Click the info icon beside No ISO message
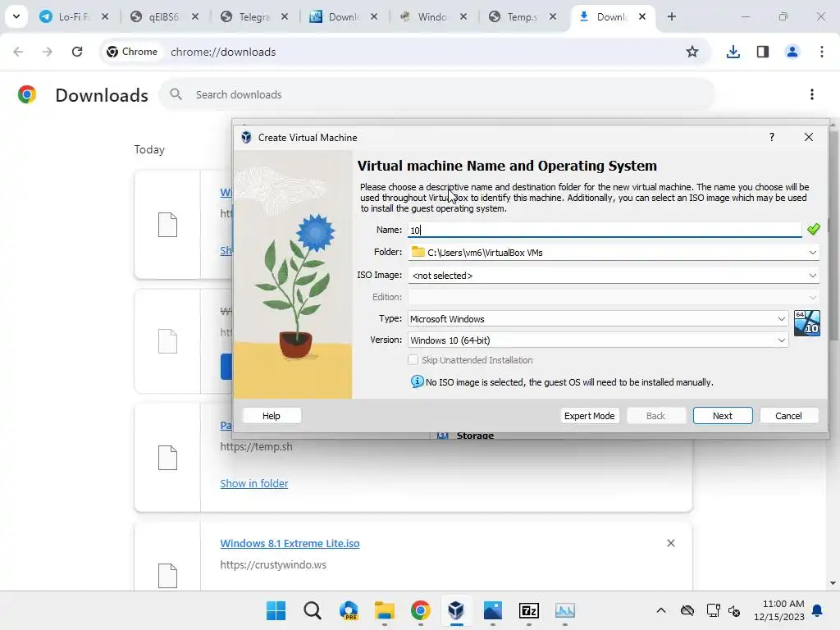 pos(417,381)
